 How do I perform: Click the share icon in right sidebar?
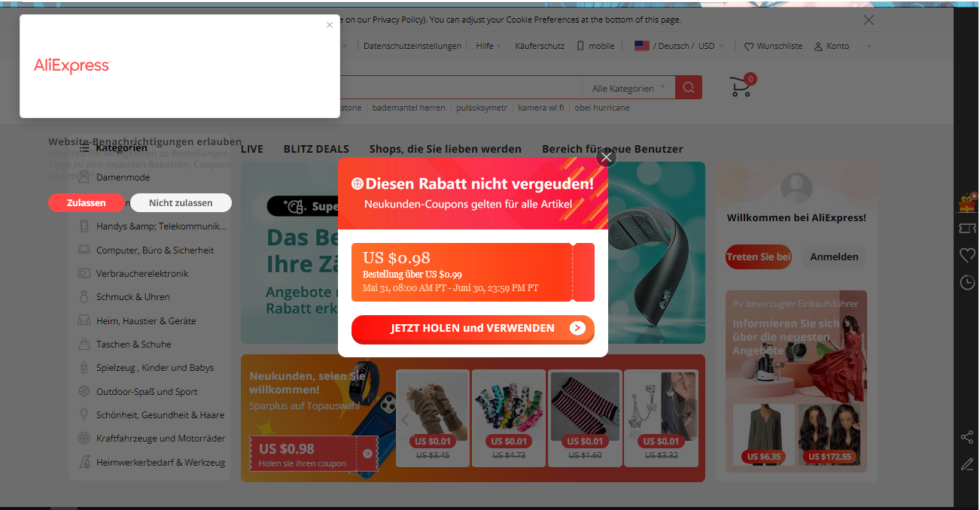tap(967, 437)
